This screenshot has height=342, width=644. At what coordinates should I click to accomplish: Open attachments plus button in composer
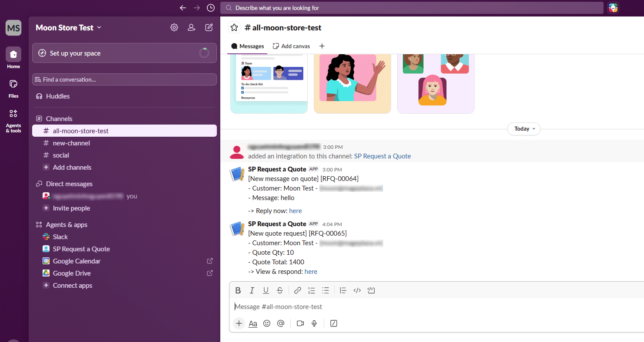239,323
